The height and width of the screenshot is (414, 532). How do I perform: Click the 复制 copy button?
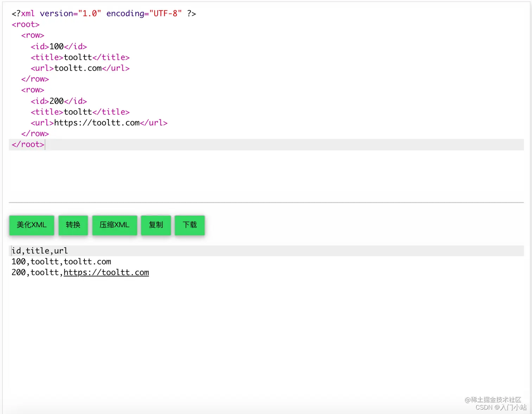pyautogui.click(x=156, y=225)
